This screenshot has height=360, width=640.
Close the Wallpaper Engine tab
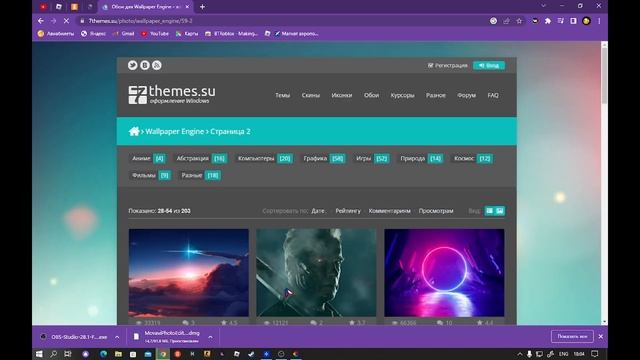(x=187, y=7)
